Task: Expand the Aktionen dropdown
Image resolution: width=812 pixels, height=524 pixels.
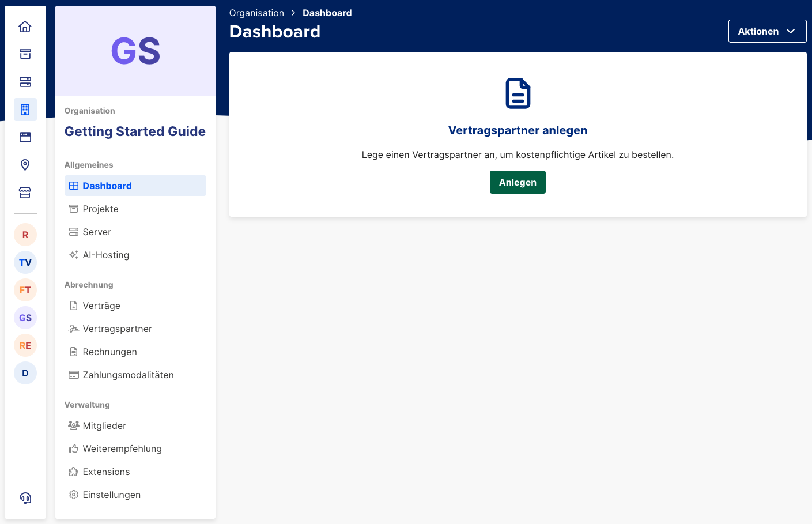Action: click(767, 31)
